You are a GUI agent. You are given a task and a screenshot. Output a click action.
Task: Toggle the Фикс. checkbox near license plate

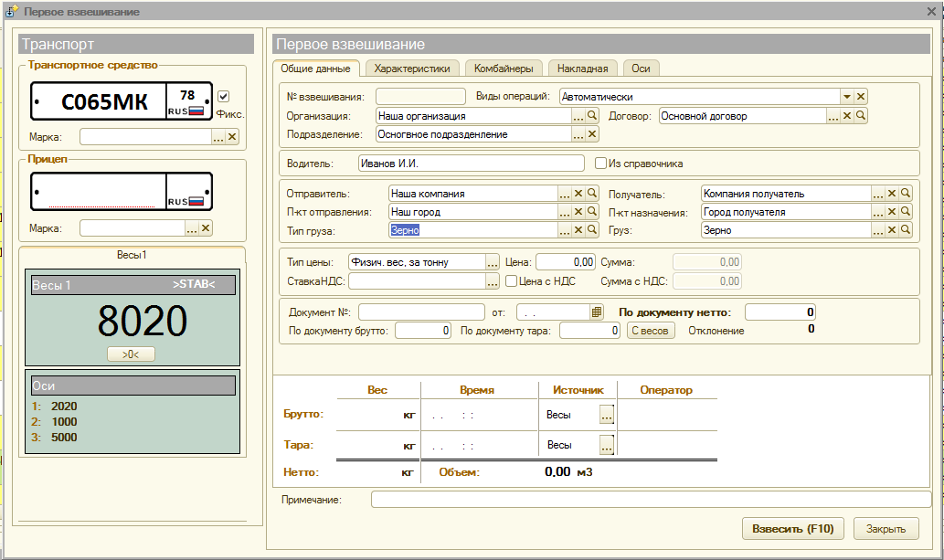click(224, 97)
